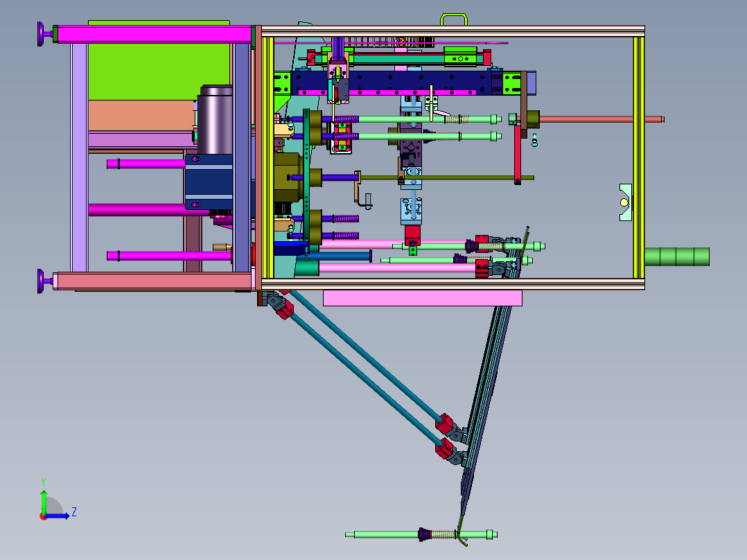Pick the lime green slider block on the teal bar

click(x=460, y=56)
